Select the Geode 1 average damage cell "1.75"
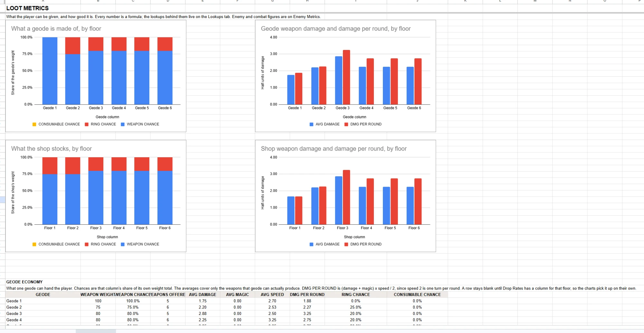644x333 pixels. (x=203, y=301)
